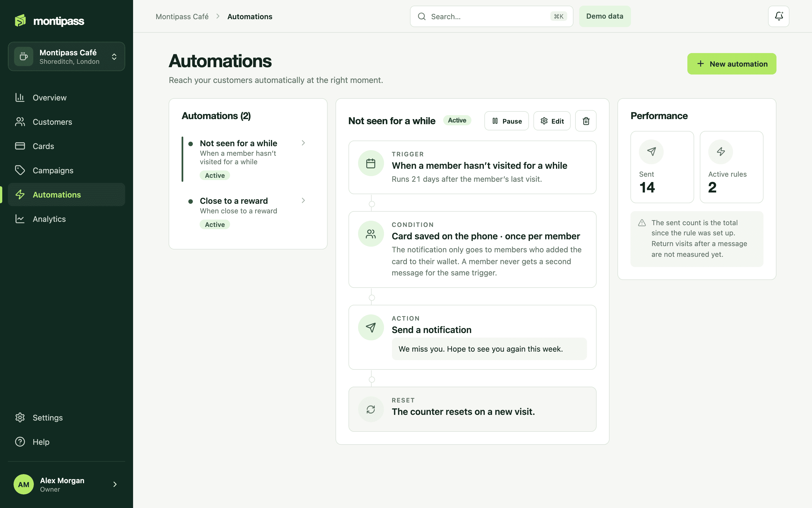
Task: Expand the 'Not seen for a while' chevron
Action: coord(303,143)
